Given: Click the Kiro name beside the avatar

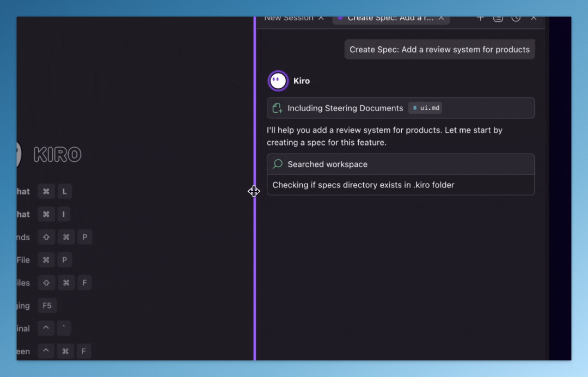Looking at the screenshot, I should coord(302,81).
